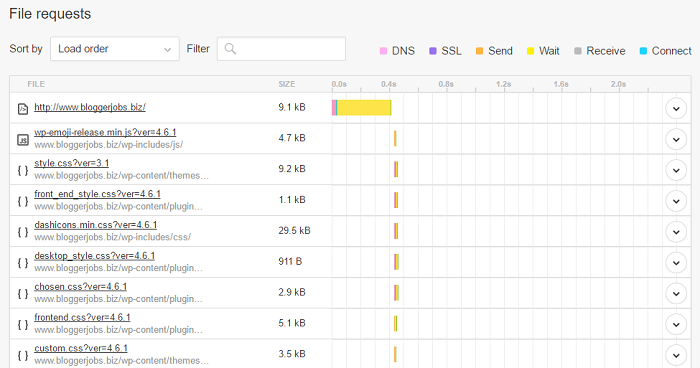
Task: Open the Sort by Load order dropdown
Action: pos(115,49)
